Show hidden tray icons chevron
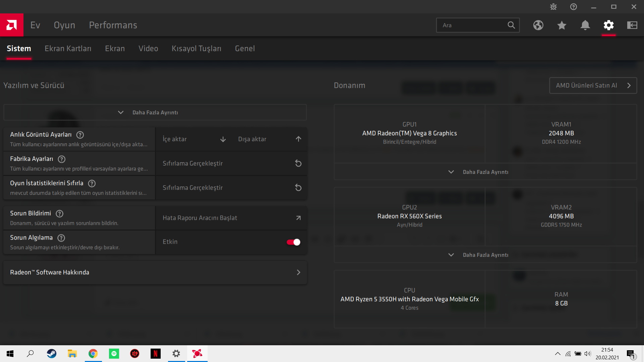The image size is (644, 362). click(557, 354)
